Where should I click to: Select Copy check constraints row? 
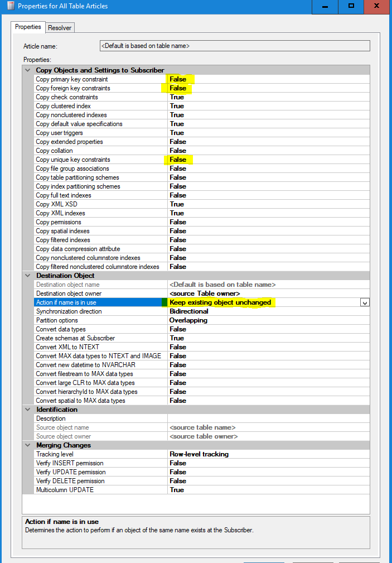click(202, 97)
